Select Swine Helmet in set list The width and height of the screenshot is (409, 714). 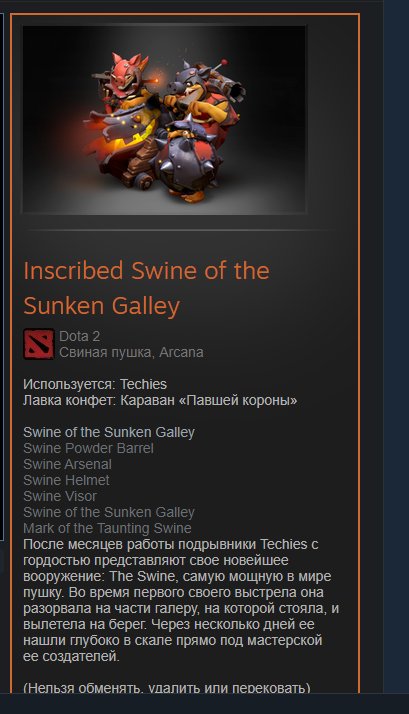pyautogui.click(x=66, y=480)
